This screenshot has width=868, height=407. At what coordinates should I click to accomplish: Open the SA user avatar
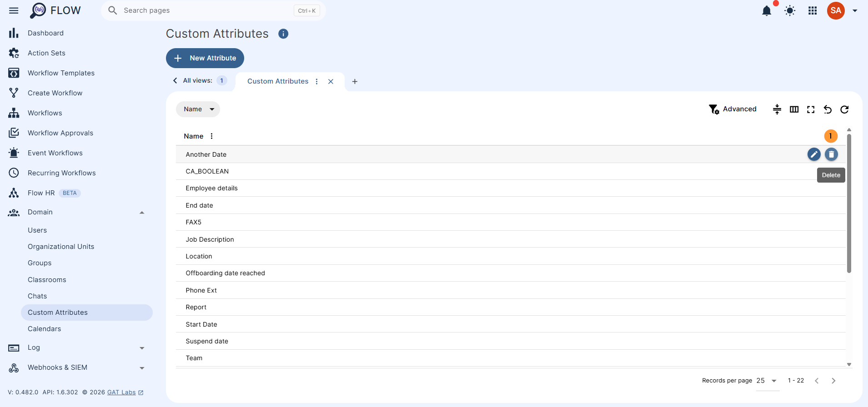point(836,10)
